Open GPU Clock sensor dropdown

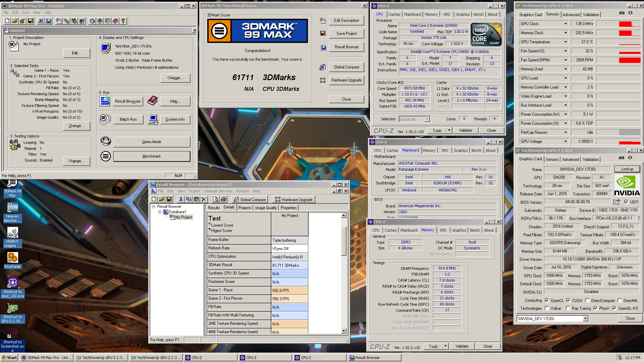[x=566, y=24]
